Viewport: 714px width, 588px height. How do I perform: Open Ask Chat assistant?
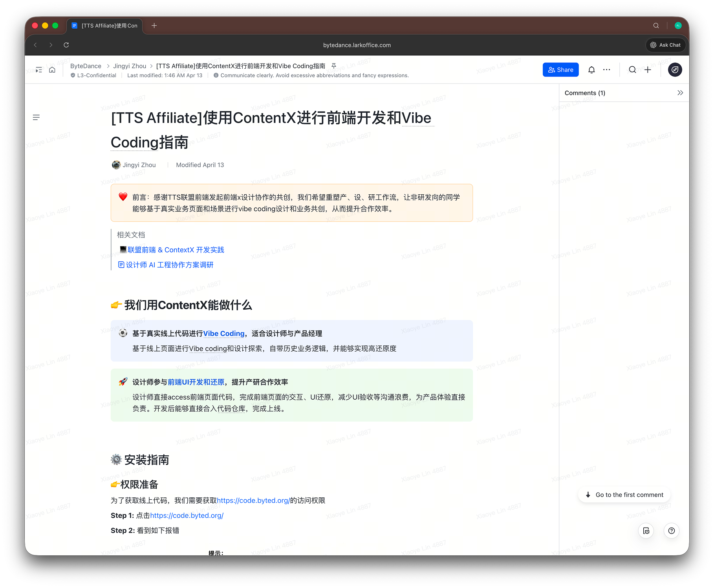[666, 45]
